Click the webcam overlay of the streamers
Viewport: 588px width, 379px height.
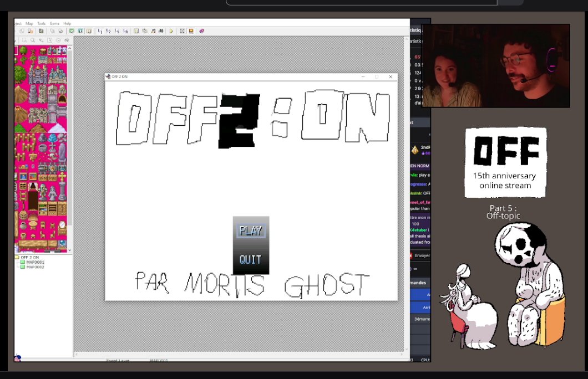point(496,66)
